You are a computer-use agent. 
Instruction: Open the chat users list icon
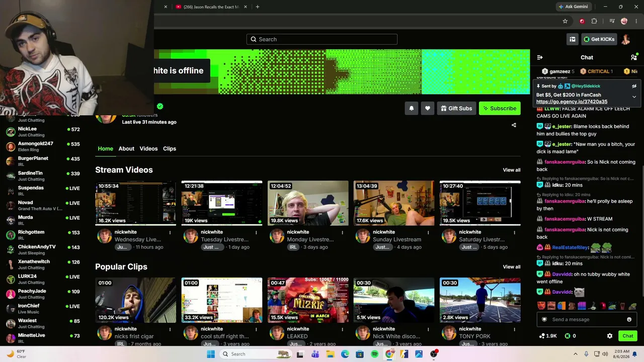(x=634, y=57)
